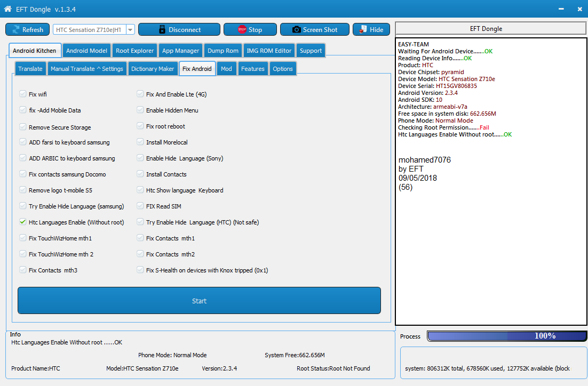Click the home icon in title bar
588x386 pixels.
click(7, 9)
